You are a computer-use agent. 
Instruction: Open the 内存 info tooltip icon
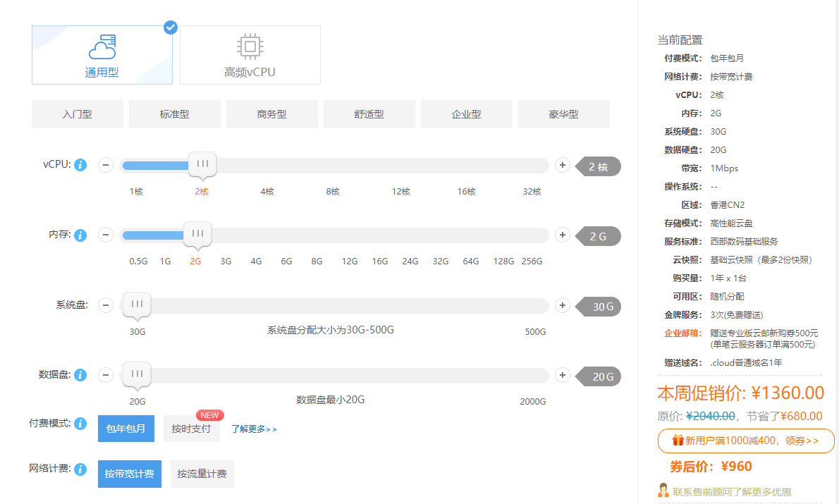(x=80, y=235)
